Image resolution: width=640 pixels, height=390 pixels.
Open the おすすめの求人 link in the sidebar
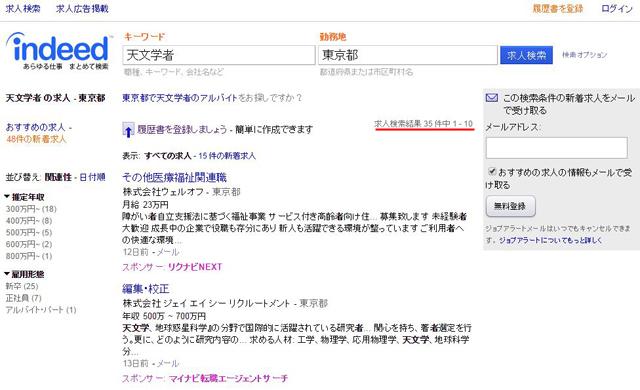[x=35, y=127]
